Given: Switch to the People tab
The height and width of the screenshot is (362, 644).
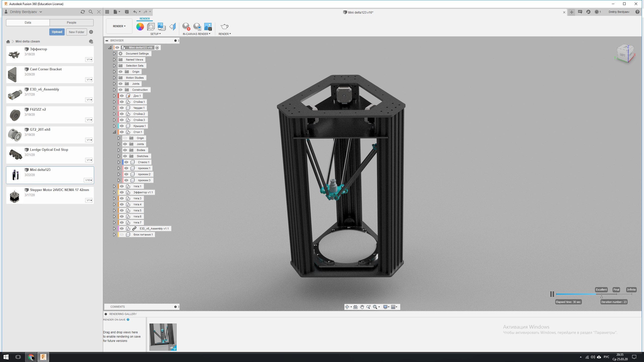Looking at the screenshot, I should coord(71,23).
